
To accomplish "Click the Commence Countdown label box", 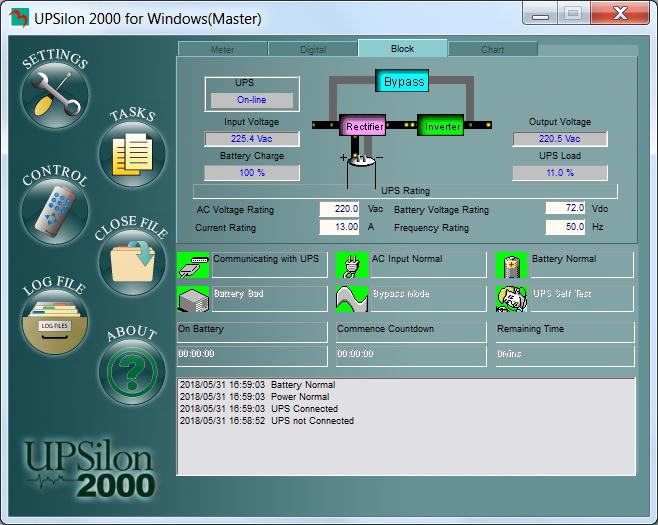I will point(411,332).
